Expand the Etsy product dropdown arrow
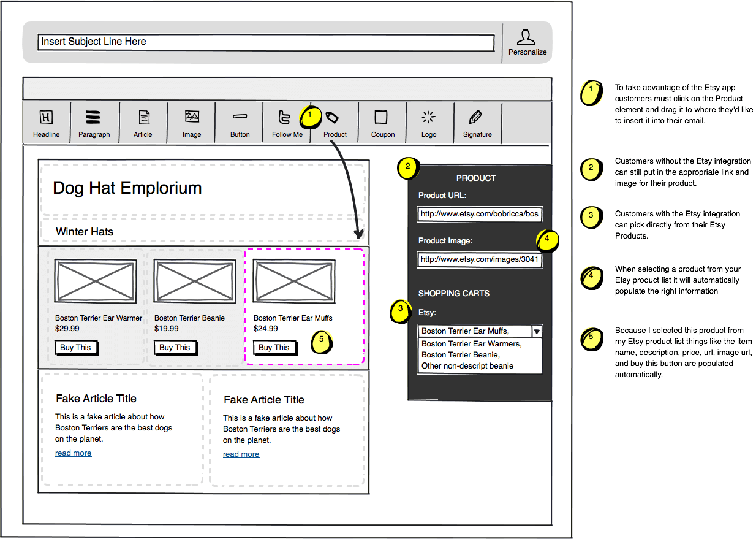The width and height of the screenshot is (756, 539). 537,331
